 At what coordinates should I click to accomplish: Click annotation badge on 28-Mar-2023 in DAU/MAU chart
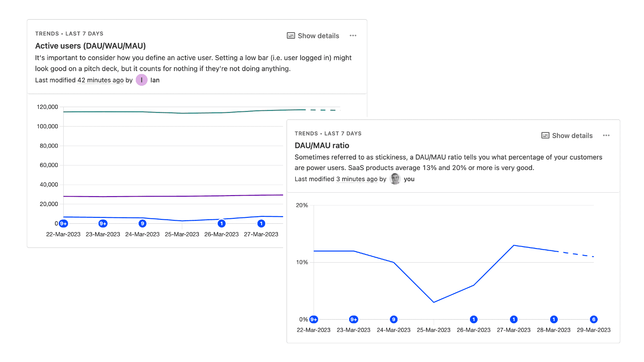554,319
